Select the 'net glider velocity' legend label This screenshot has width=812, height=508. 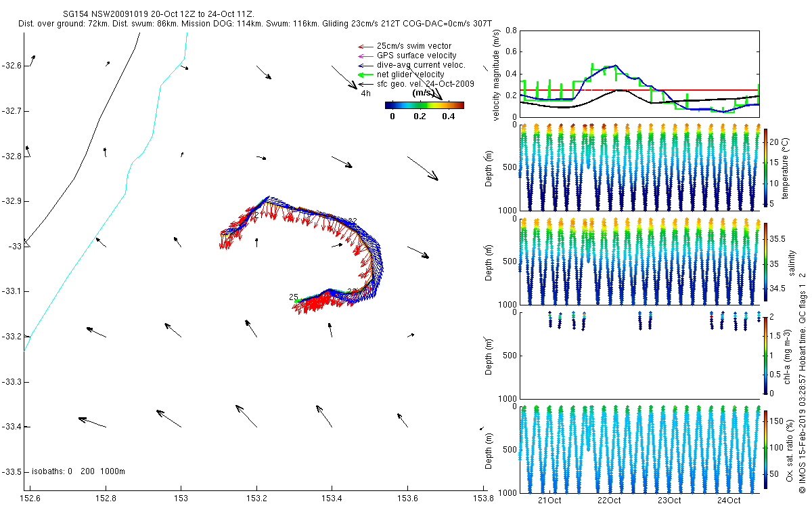(411, 75)
